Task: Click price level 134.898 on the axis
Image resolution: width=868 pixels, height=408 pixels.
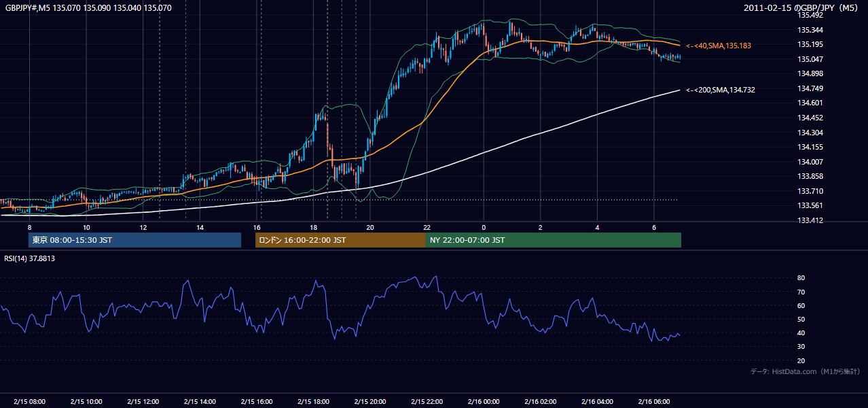Action: pos(810,73)
